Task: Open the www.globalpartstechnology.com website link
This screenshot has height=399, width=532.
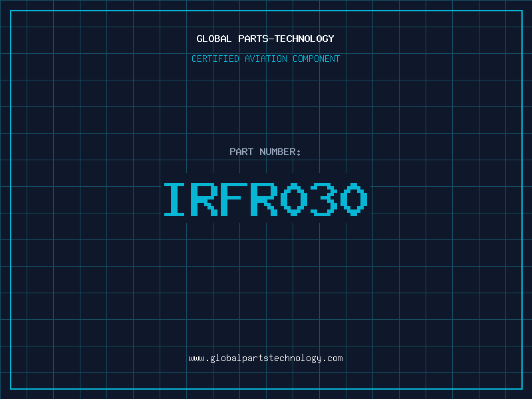Action: tap(265, 358)
